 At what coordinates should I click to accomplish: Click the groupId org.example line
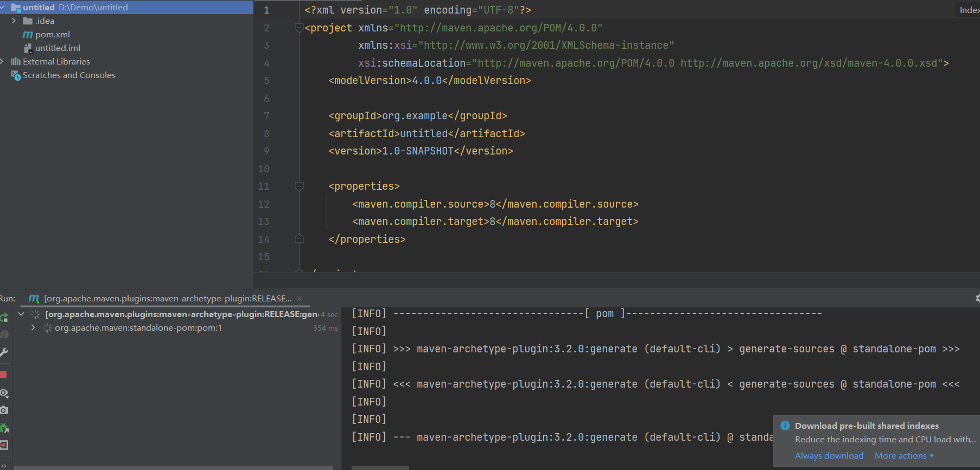tap(417, 115)
